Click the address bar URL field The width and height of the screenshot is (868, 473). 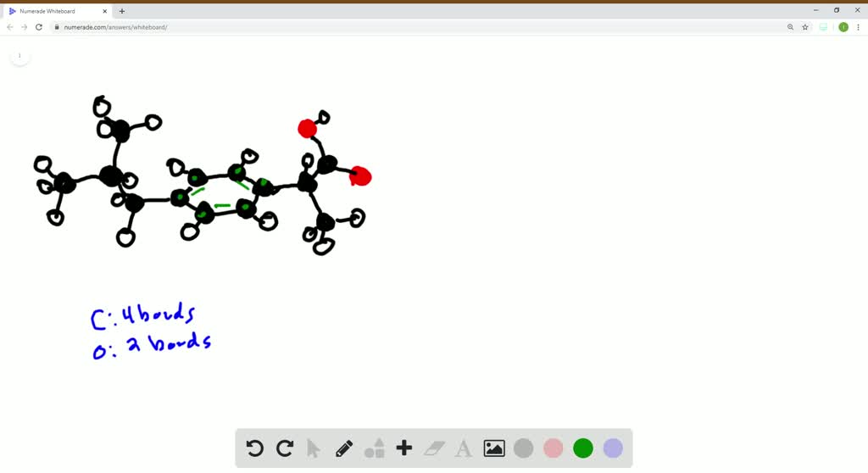415,27
